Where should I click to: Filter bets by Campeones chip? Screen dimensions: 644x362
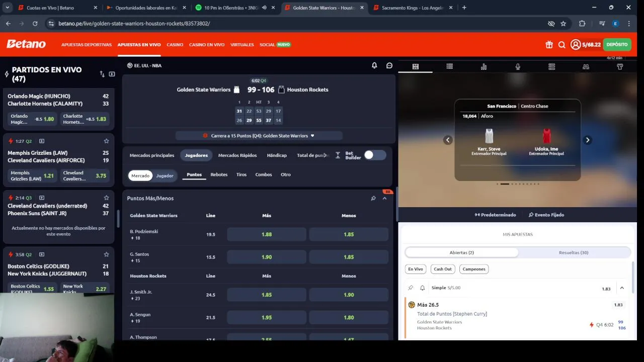coord(474,269)
